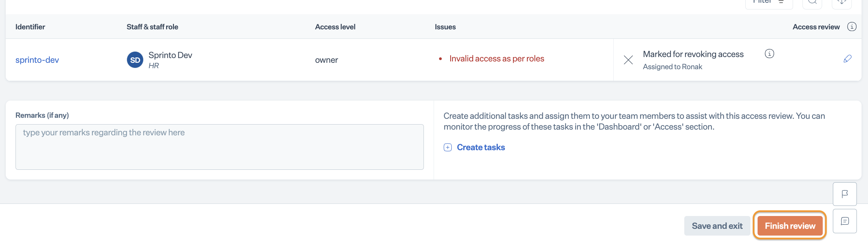Focus the Remarks text field

pyautogui.click(x=220, y=147)
